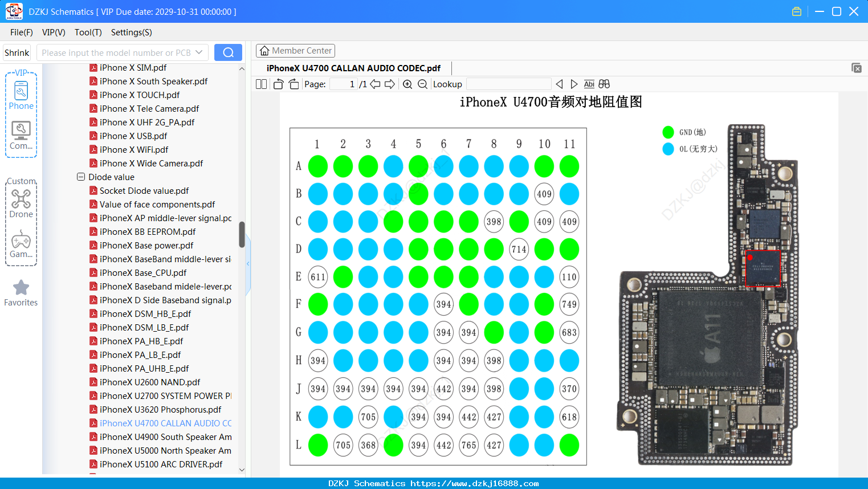Click pad D9 value 714
This screenshot has height=489, width=868.
(x=519, y=249)
